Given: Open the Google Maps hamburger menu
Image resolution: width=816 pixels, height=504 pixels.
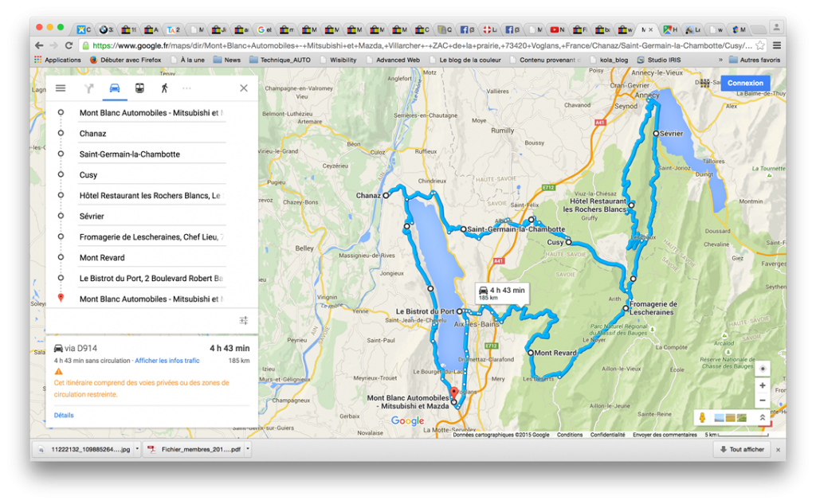Looking at the screenshot, I should pyautogui.click(x=61, y=88).
